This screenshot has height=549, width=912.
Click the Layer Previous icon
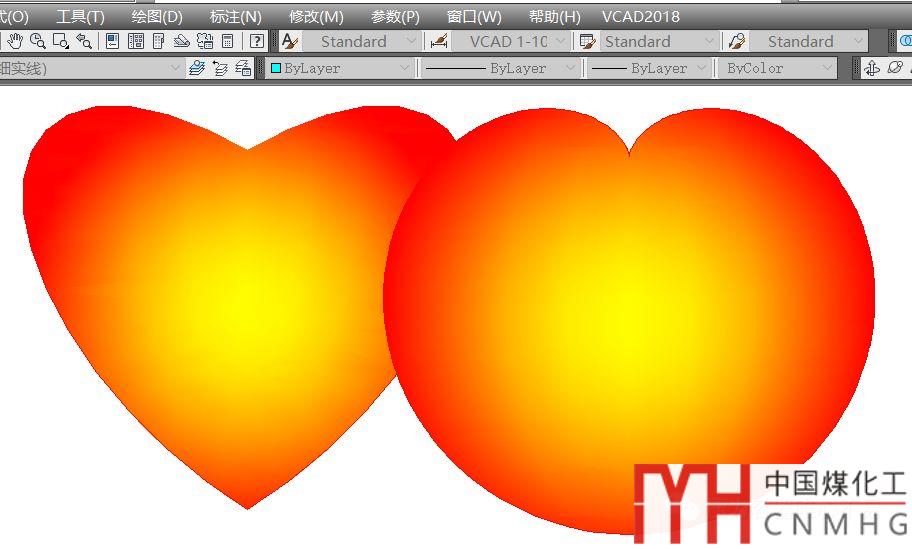[x=220, y=68]
